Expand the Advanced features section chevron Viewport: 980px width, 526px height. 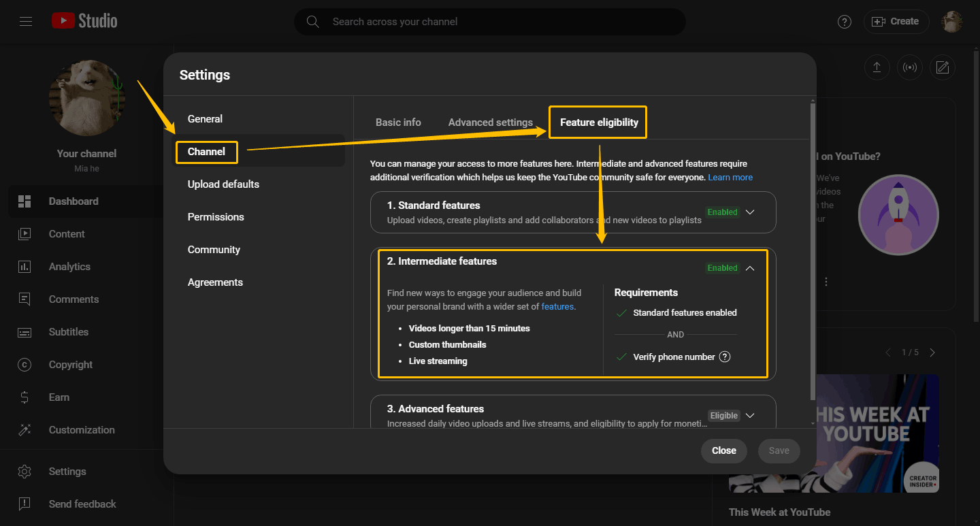[750, 415]
